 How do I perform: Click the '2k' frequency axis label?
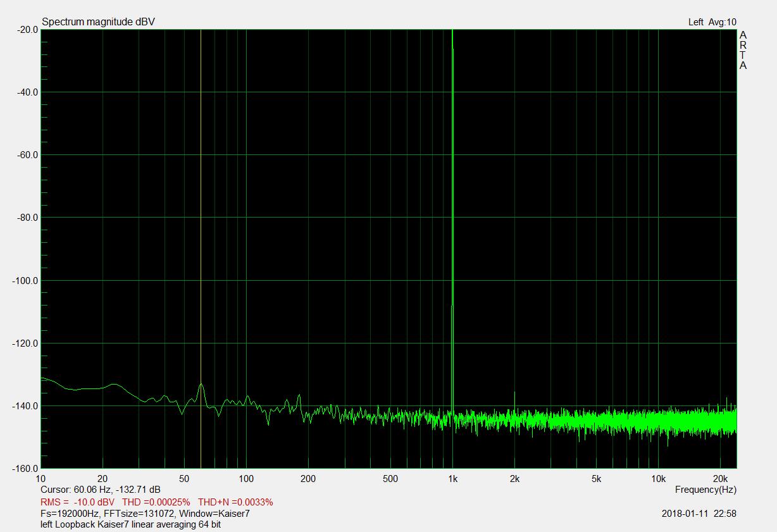[x=514, y=479]
